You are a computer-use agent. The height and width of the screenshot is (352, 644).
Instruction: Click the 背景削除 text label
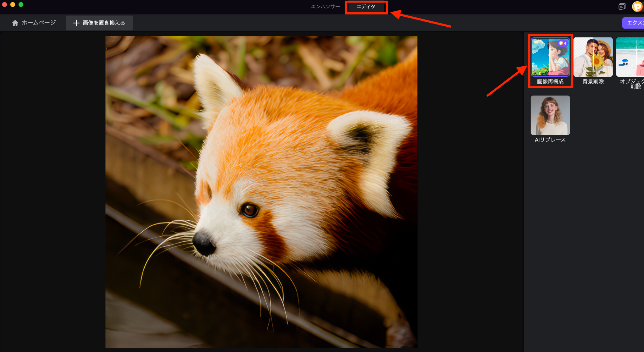click(x=593, y=82)
